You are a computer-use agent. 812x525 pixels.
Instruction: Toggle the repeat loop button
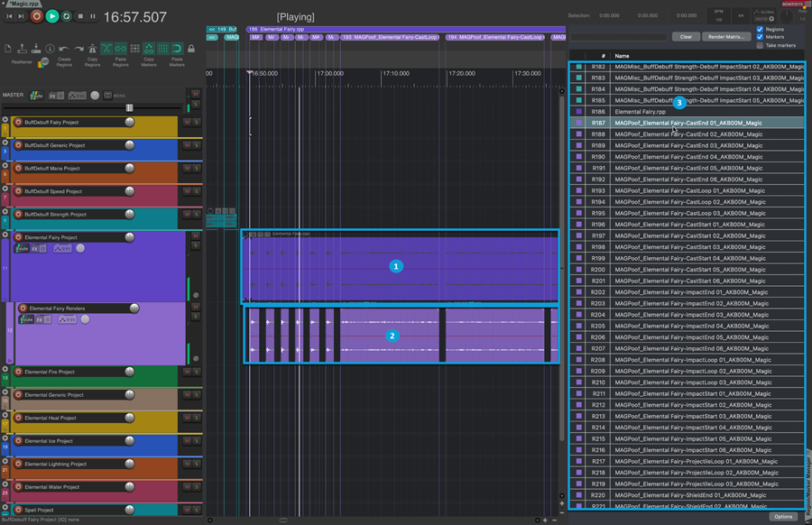(x=66, y=16)
